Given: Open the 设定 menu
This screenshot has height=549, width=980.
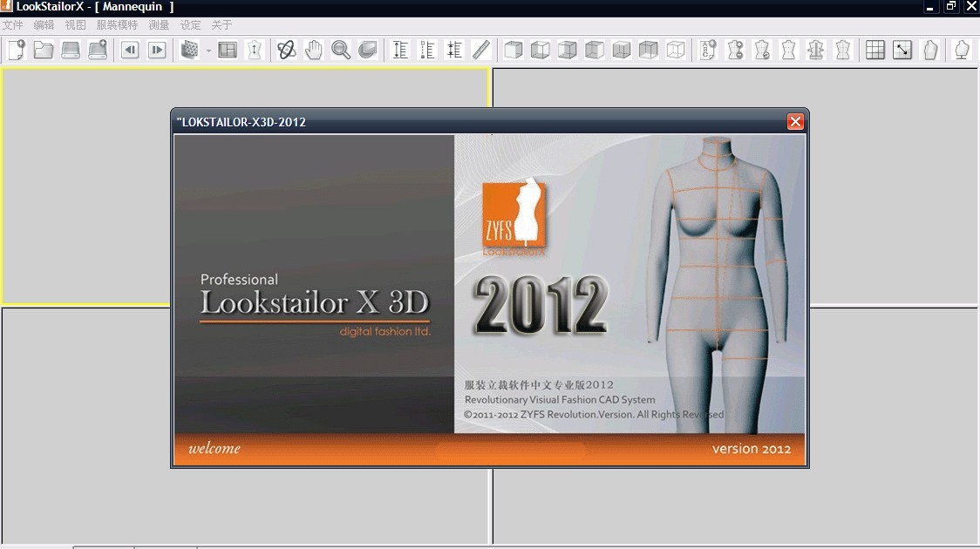Looking at the screenshot, I should pyautogui.click(x=191, y=25).
